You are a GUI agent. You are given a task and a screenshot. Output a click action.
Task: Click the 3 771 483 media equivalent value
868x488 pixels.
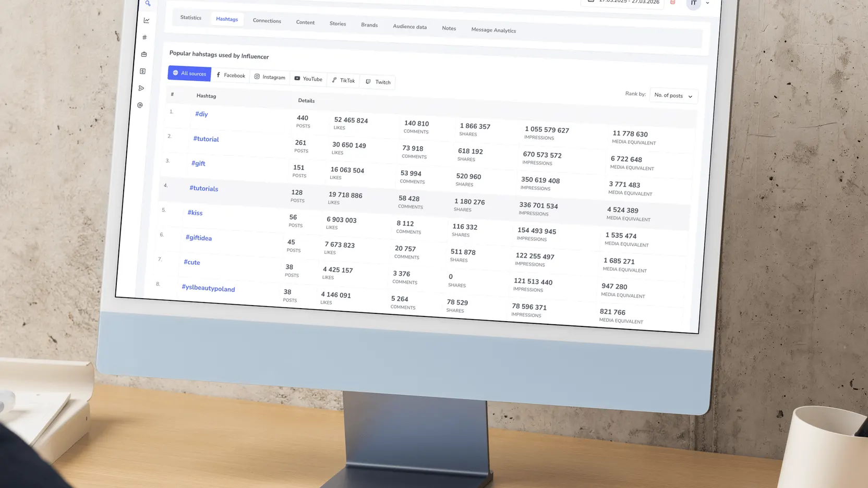[624, 185]
